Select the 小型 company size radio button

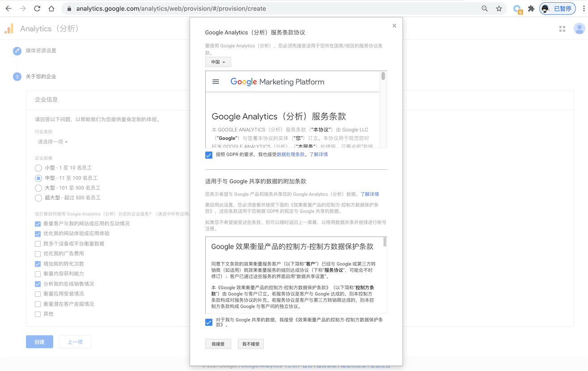click(x=38, y=168)
